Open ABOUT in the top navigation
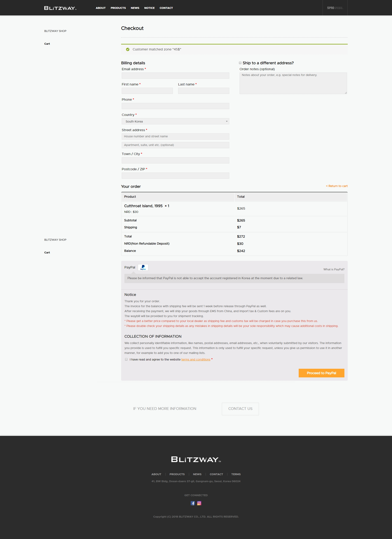Screen dimensions: 392x539 (x=101, y=8)
